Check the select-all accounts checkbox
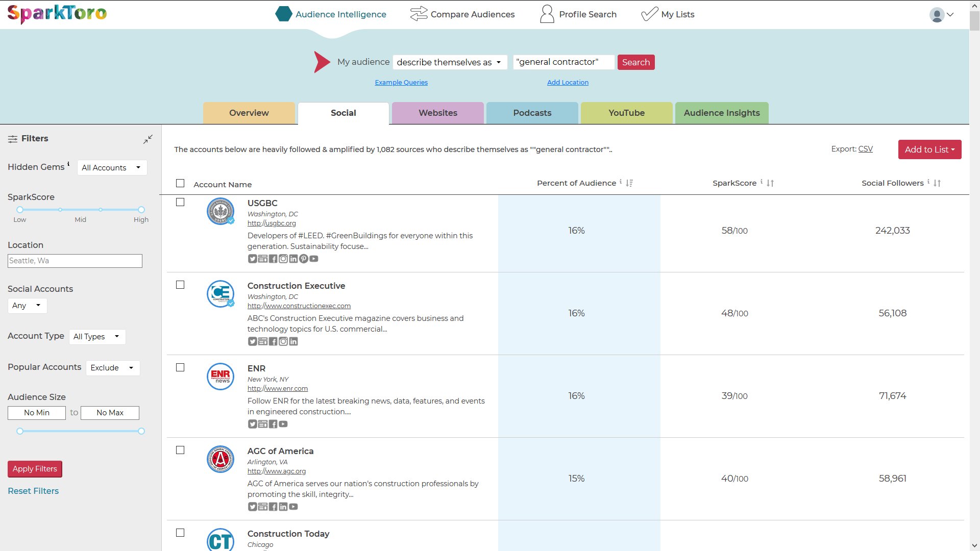Viewport: 980px width, 551px height. tap(180, 183)
